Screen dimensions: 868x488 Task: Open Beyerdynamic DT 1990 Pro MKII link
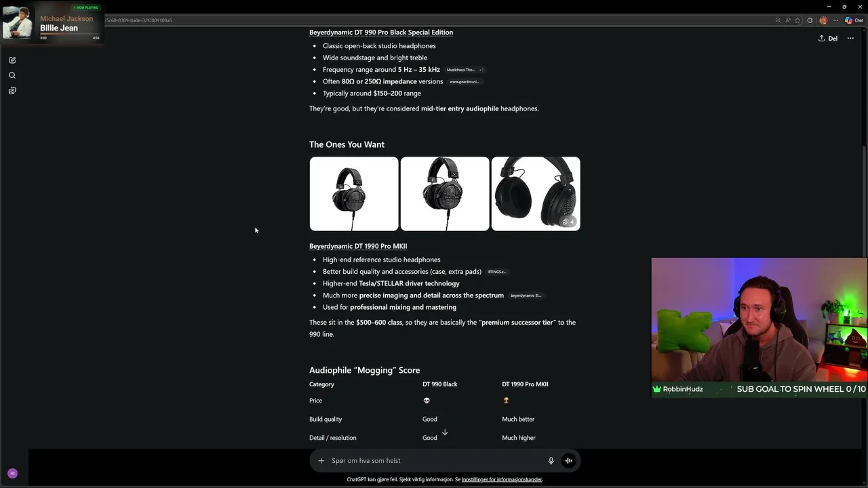point(358,246)
